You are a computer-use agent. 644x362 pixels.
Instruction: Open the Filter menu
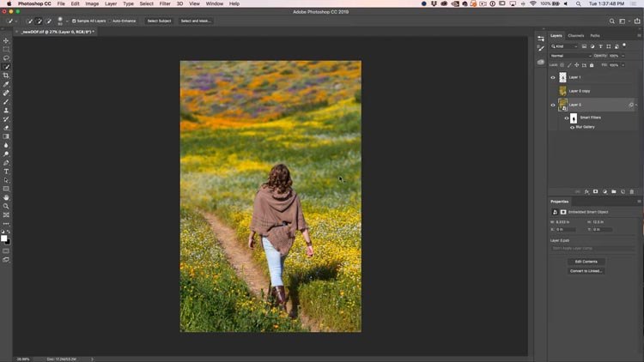pos(165,3)
